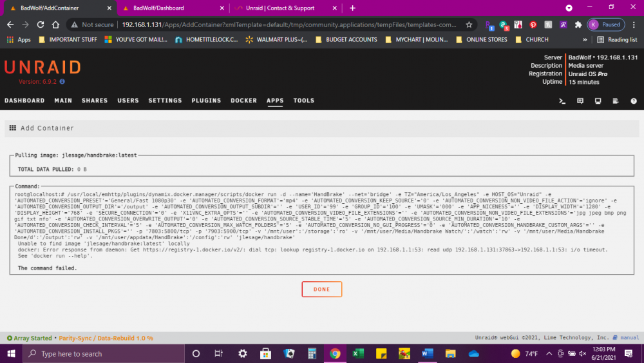Image resolution: width=644 pixels, height=363 pixels.
Task: Open the notification center icon
Action: click(629, 353)
